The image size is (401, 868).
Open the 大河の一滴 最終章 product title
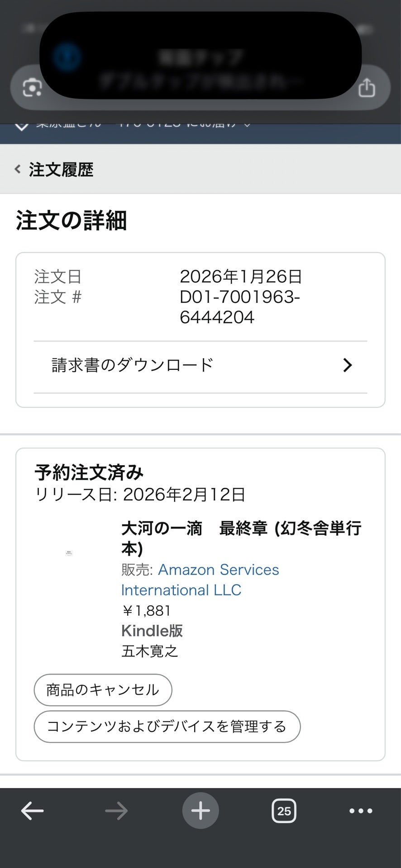tap(241, 538)
